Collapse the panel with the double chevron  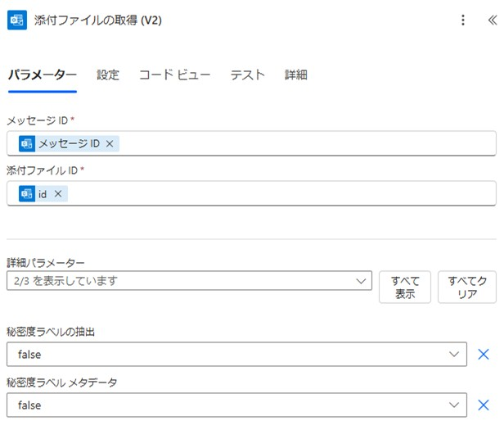492,20
